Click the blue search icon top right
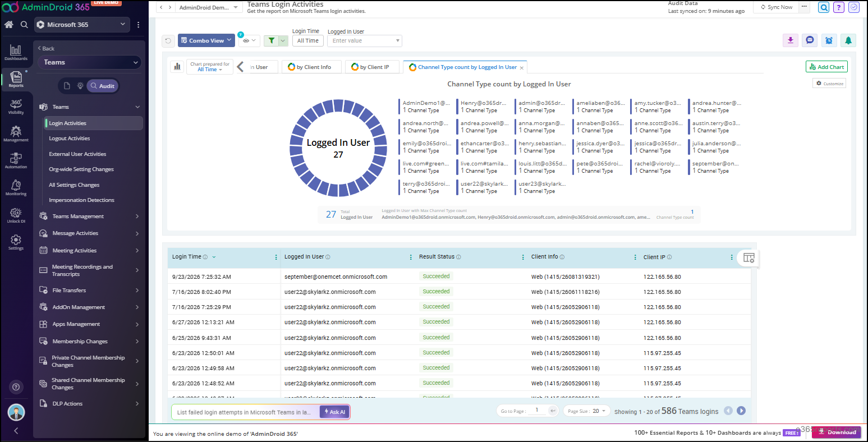 (824, 7)
